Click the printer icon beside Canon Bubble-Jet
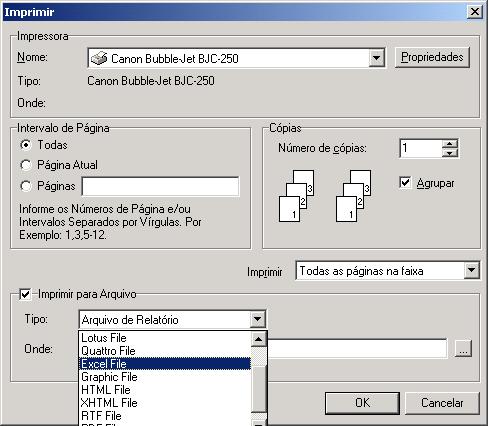This screenshot has width=488, height=426. pyautogui.click(x=99, y=58)
